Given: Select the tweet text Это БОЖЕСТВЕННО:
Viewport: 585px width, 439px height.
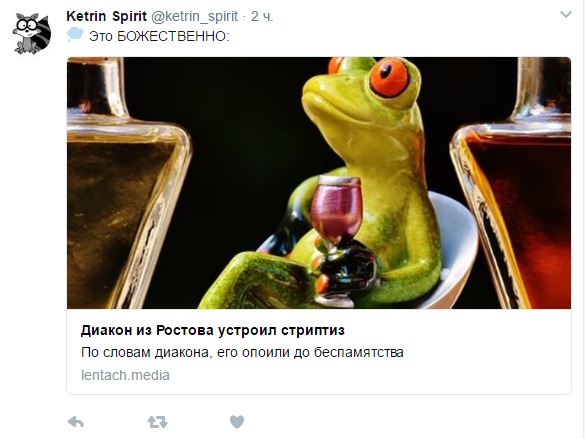Looking at the screenshot, I should 159,37.
